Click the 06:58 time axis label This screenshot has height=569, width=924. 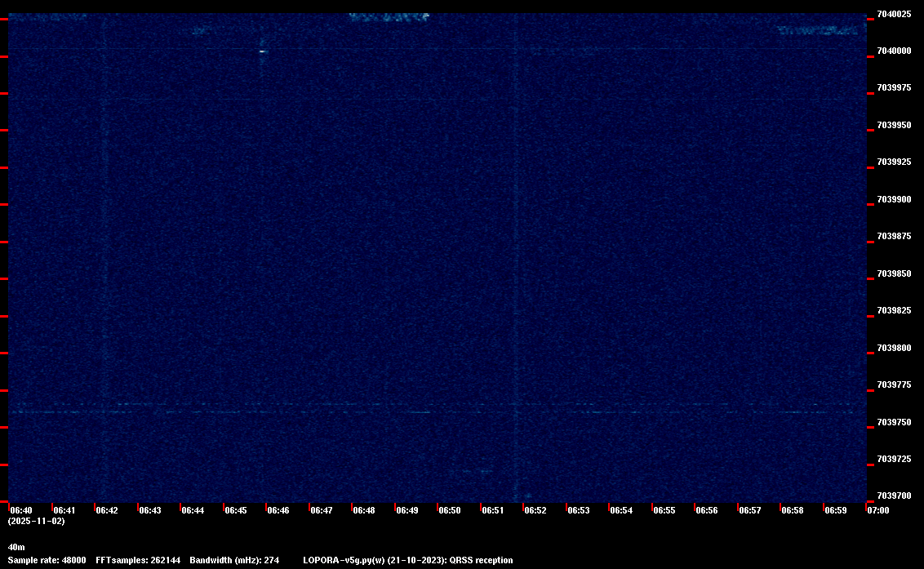(x=792, y=510)
